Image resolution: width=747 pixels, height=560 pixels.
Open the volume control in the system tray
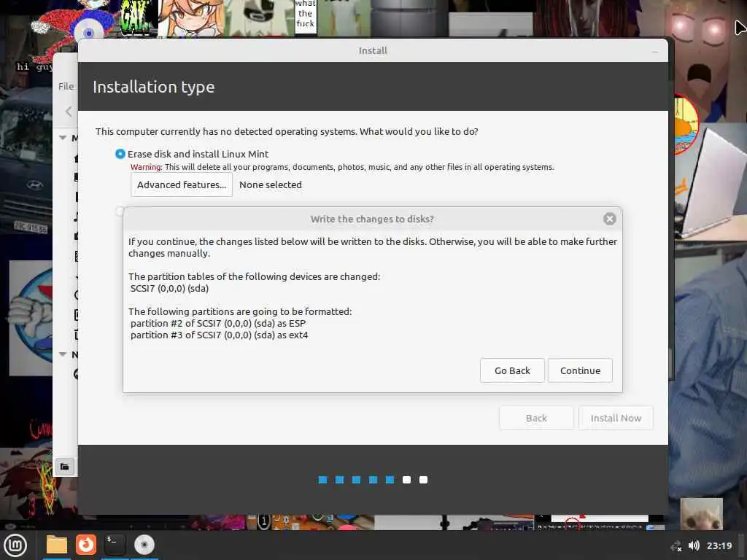point(694,545)
